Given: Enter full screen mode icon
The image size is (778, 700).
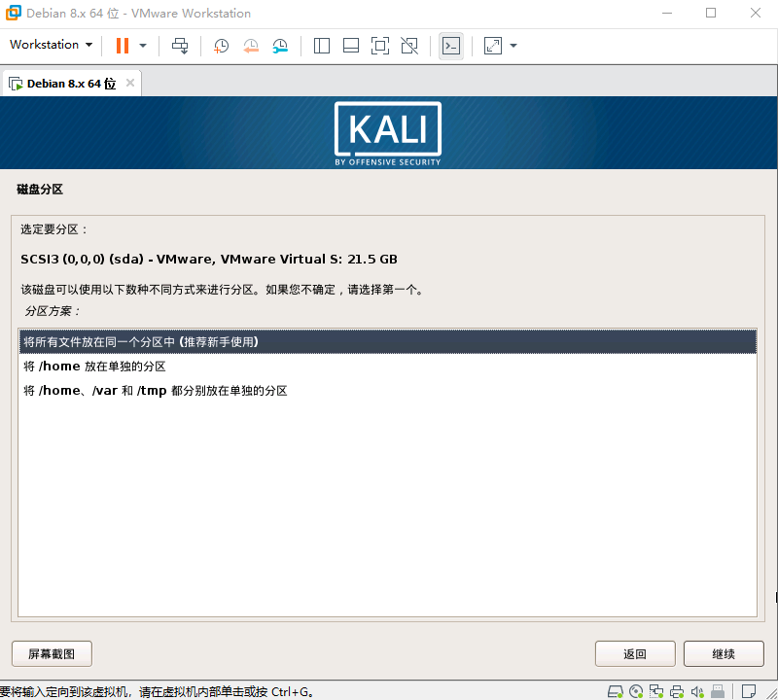Looking at the screenshot, I should tap(380, 46).
